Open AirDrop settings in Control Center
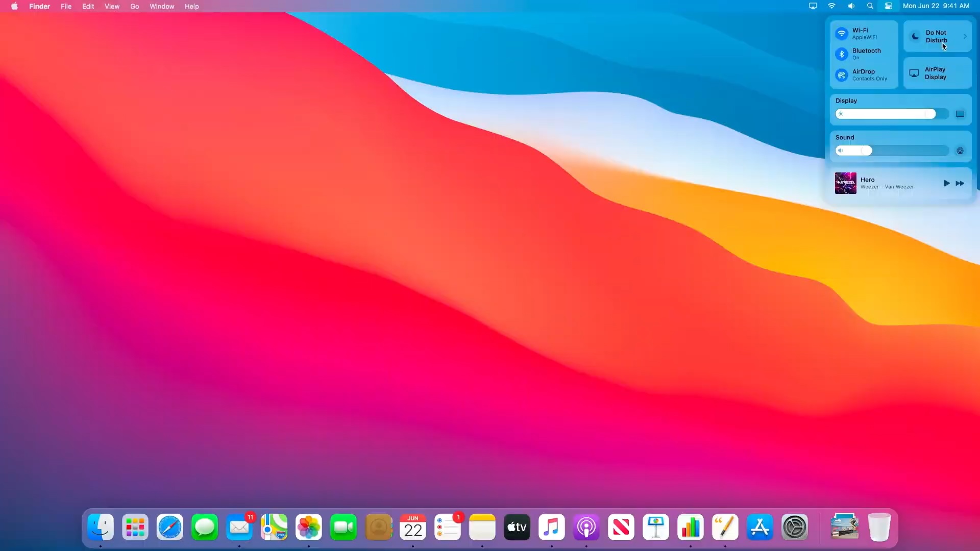 [842, 75]
